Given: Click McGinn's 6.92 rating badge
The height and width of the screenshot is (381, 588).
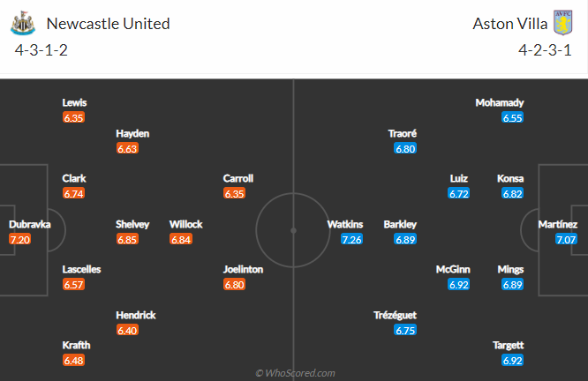Looking at the screenshot, I should pyautogui.click(x=458, y=285).
